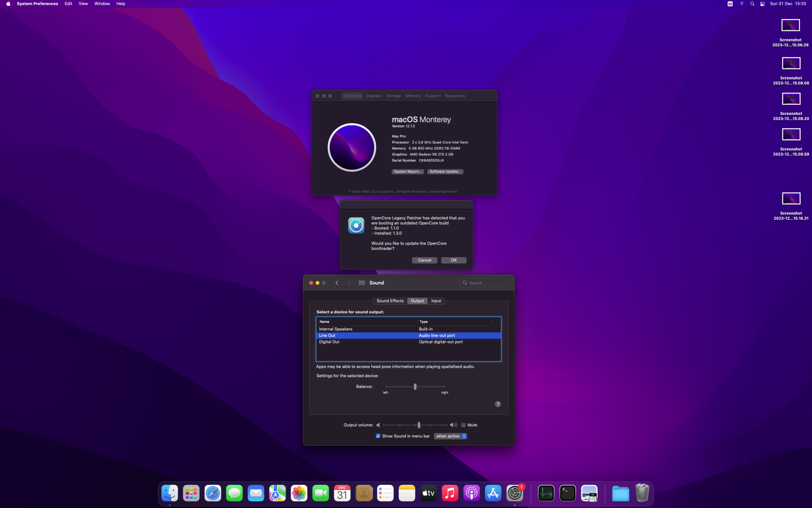Switch to the Input tab
The image size is (812, 508).
click(x=436, y=301)
